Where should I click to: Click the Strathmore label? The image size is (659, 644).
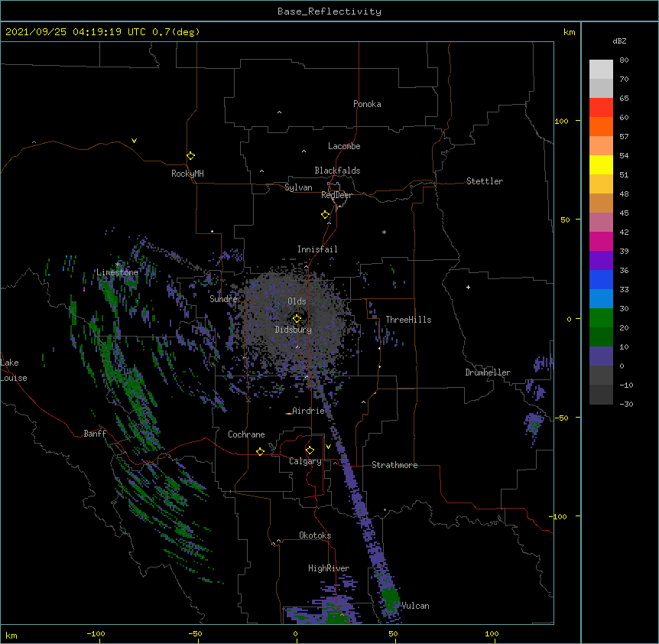(x=394, y=465)
